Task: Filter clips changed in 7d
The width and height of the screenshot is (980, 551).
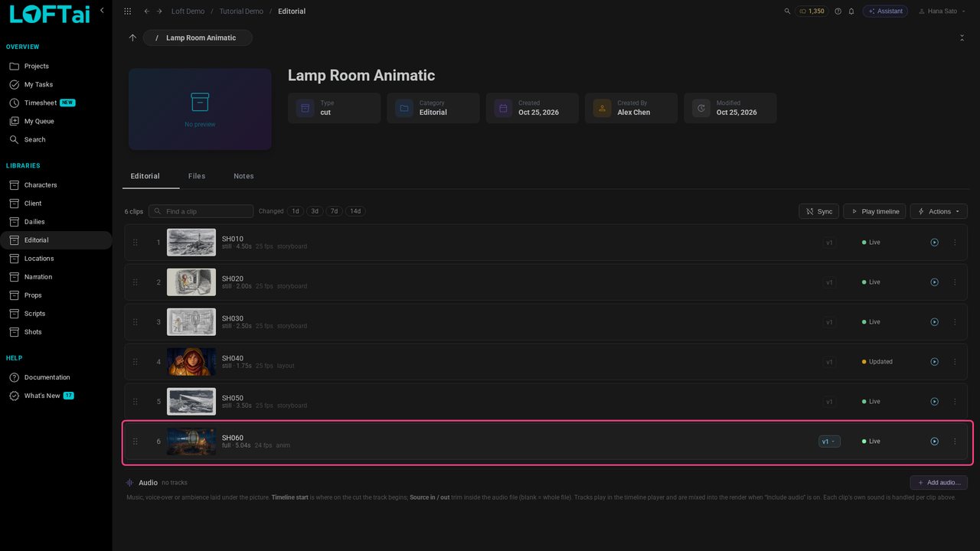Action: [x=334, y=211]
